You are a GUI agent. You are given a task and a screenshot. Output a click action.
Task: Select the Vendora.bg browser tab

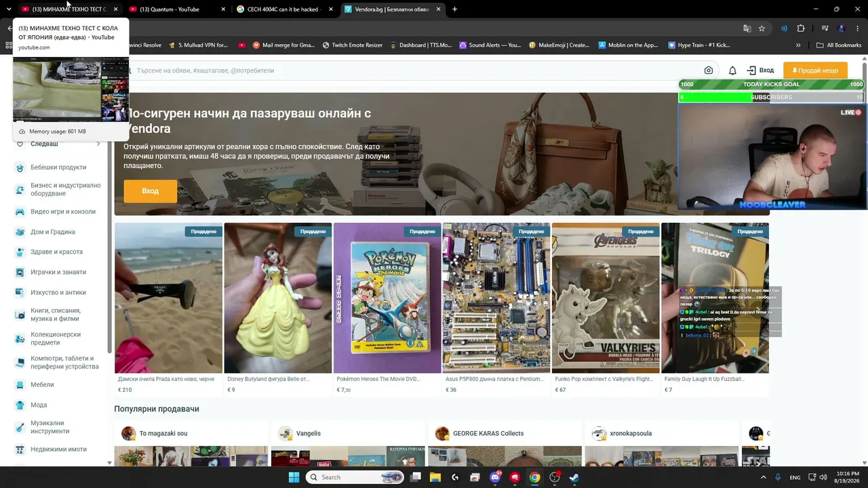[392, 9]
